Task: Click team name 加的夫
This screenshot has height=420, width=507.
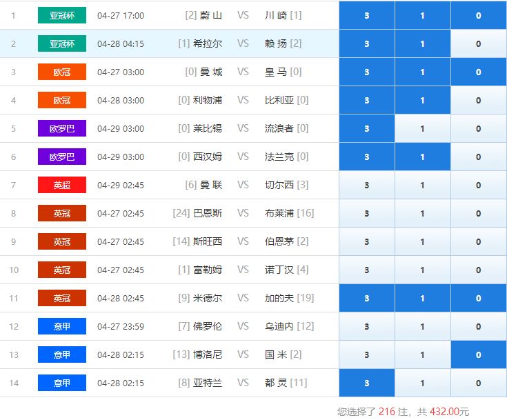Action: [x=279, y=298]
